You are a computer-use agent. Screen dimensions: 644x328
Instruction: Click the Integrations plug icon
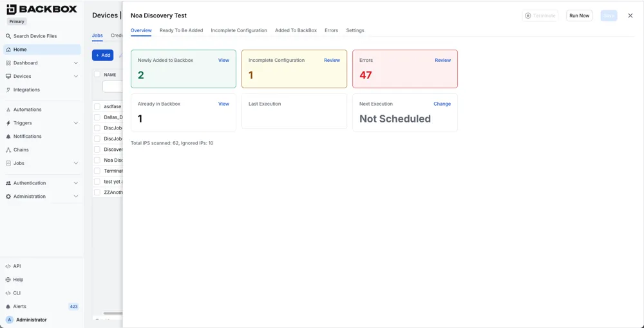[8, 90]
